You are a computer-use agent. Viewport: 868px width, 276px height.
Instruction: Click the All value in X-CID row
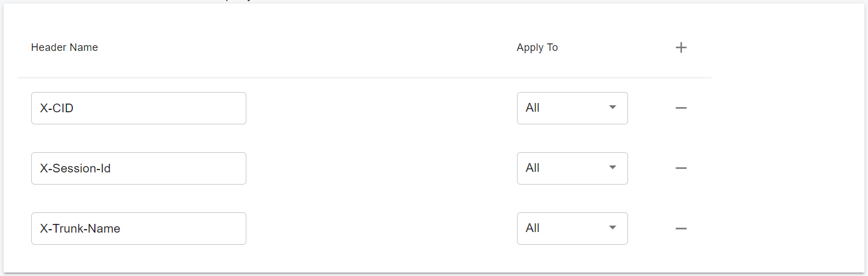(x=533, y=108)
